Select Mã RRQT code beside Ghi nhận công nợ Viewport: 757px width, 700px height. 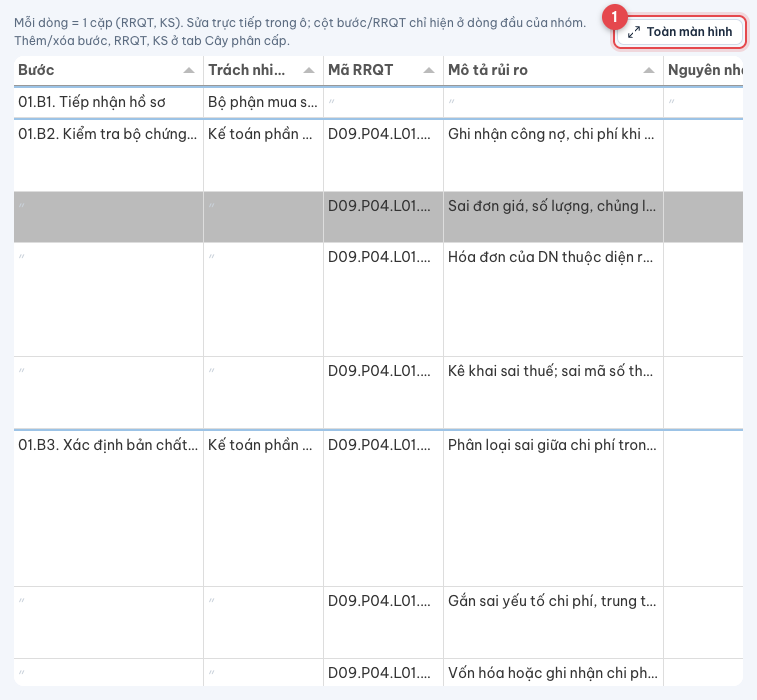coord(383,155)
